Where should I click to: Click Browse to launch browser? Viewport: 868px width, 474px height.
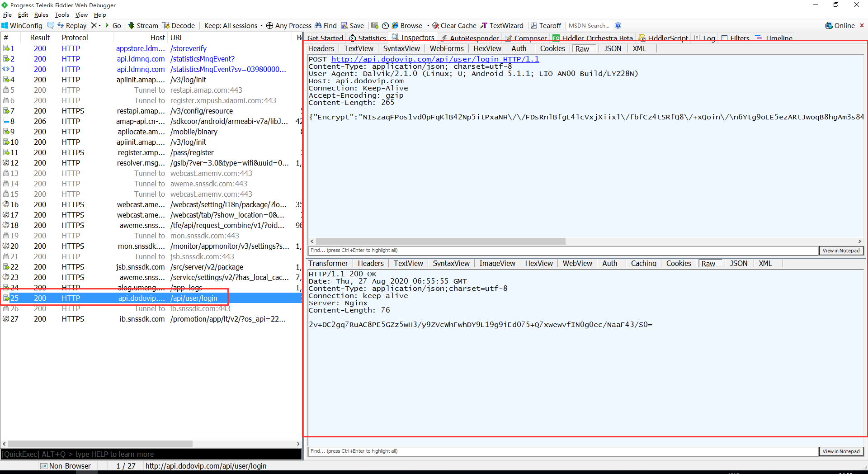[x=407, y=26]
